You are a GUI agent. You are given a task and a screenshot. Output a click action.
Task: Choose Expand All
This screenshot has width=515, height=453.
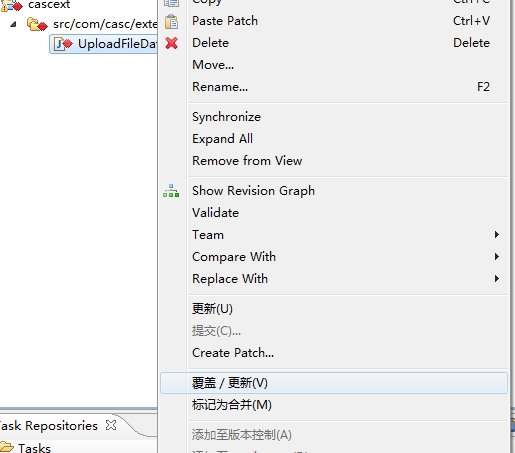[334, 139]
